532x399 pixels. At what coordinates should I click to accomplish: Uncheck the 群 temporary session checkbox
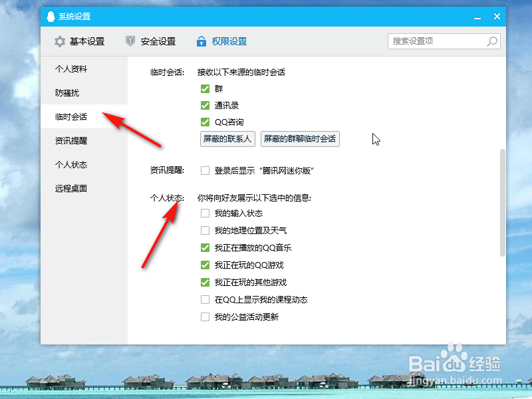click(x=205, y=89)
